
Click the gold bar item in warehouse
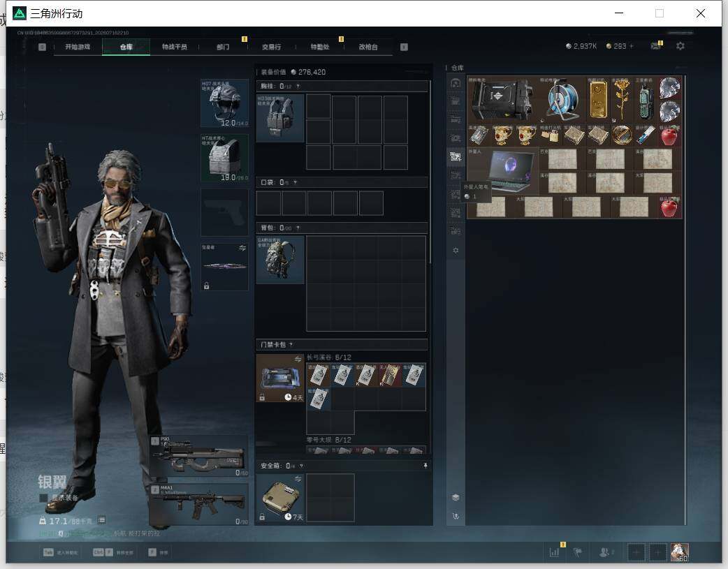[x=598, y=99]
